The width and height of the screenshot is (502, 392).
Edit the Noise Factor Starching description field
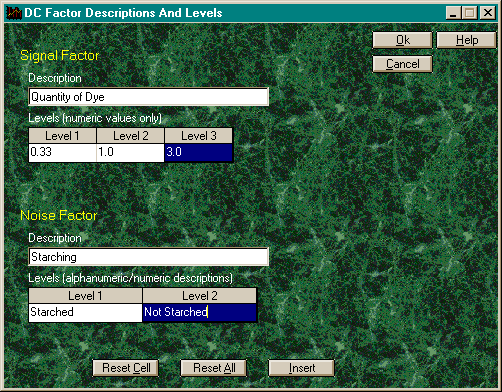(149, 257)
